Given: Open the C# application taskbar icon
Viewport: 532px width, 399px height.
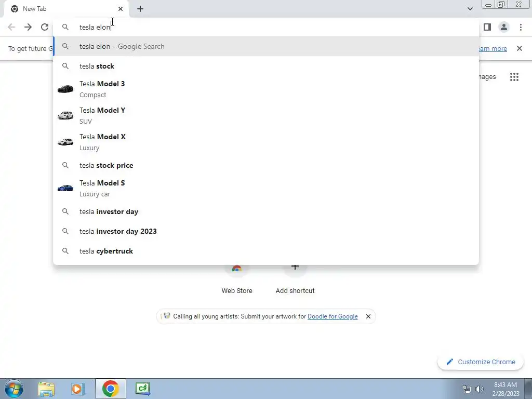Looking at the screenshot, I should coord(143,389).
